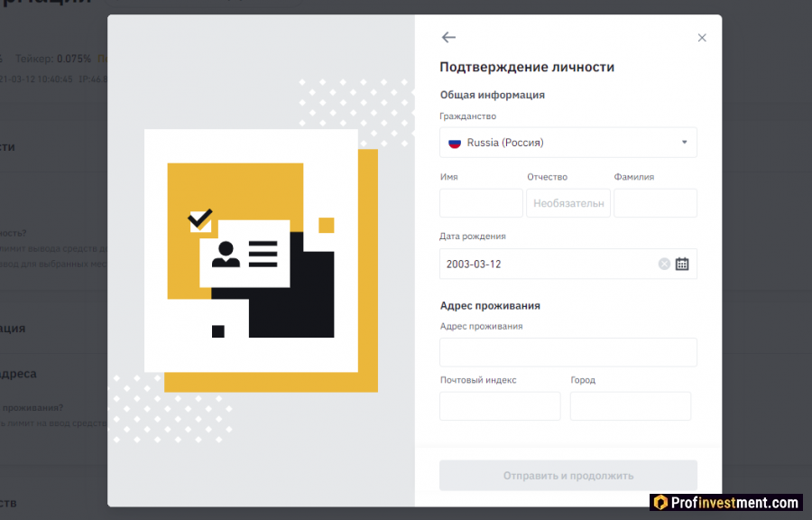Focus the Фамилия last name field
Viewport: 812px width, 520px height.
tap(655, 203)
